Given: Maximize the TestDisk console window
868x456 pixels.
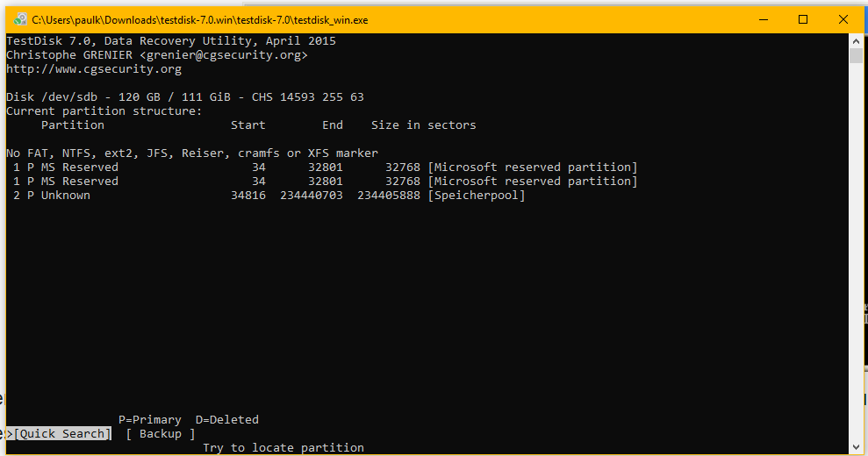Looking at the screenshot, I should [803, 20].
